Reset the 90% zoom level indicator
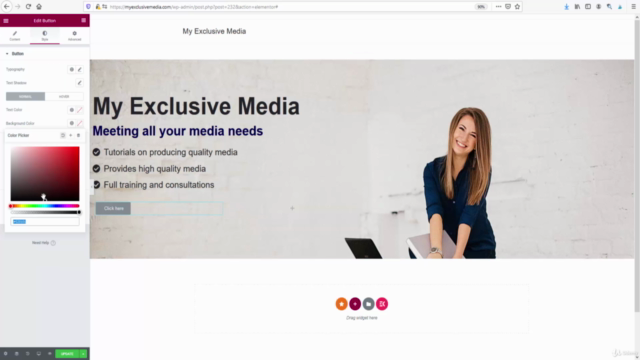 tap(481, 7)
